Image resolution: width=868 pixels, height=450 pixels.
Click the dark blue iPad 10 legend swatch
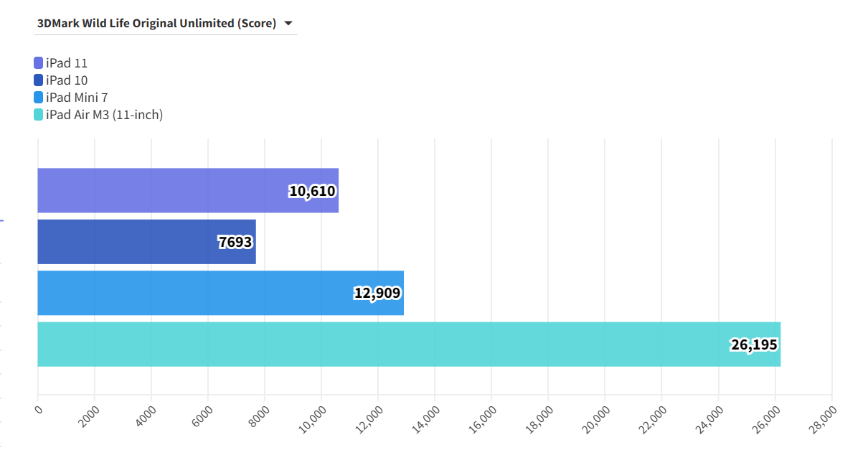pos(39,80)
